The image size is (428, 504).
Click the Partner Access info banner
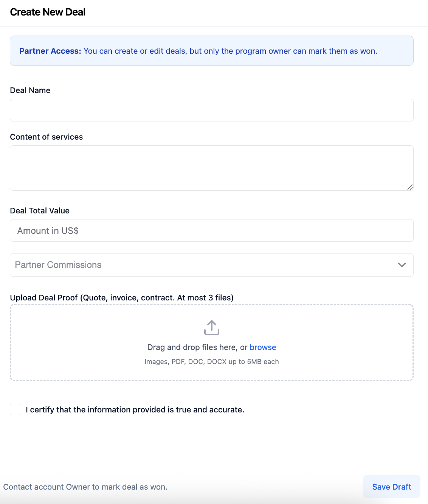coord(212,51)
